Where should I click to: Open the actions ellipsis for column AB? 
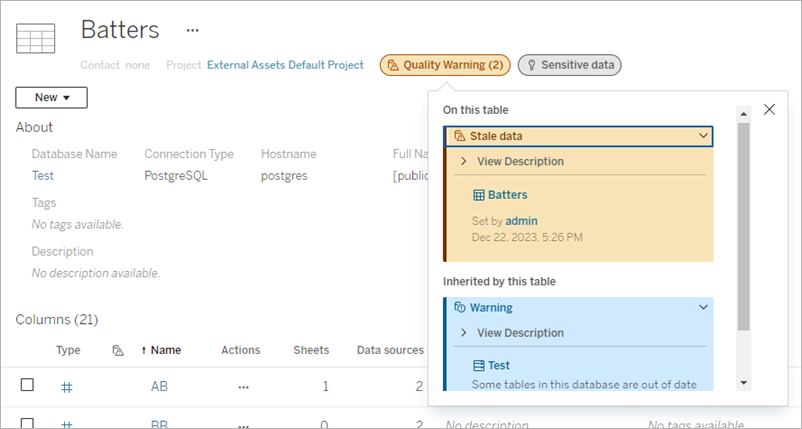click(243, 386)
